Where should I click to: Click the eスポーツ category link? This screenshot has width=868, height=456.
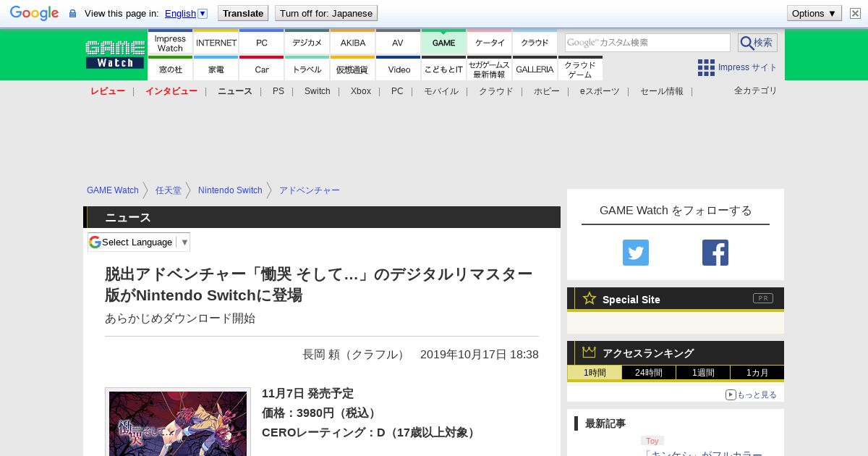[600, 91]
